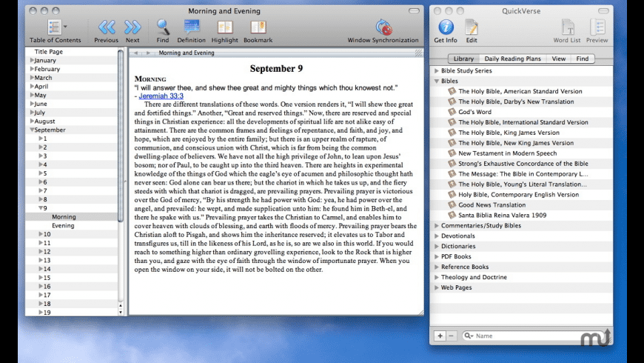Activate the Highlight tool
Screen dimensions: 644x363
click(224, 28)
